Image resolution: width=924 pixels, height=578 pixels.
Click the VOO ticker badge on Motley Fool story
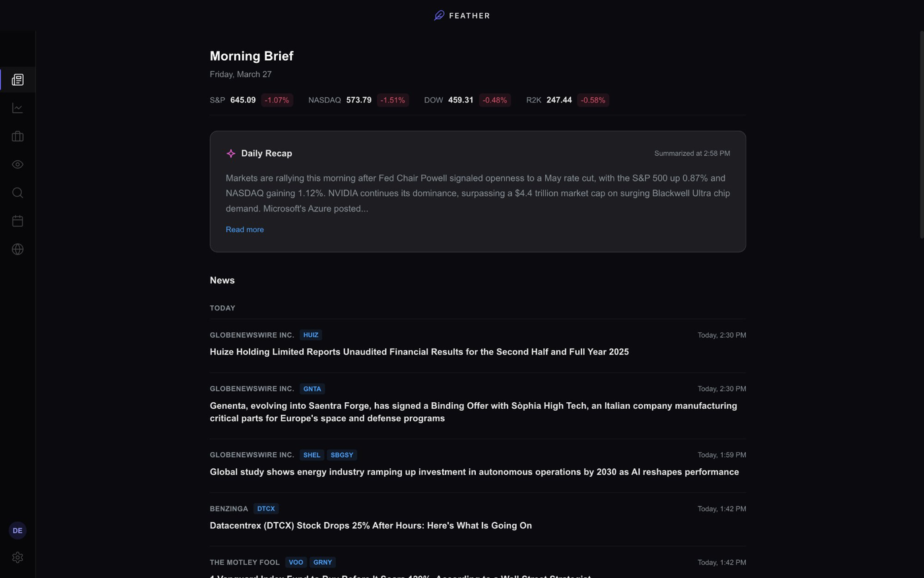296,562
